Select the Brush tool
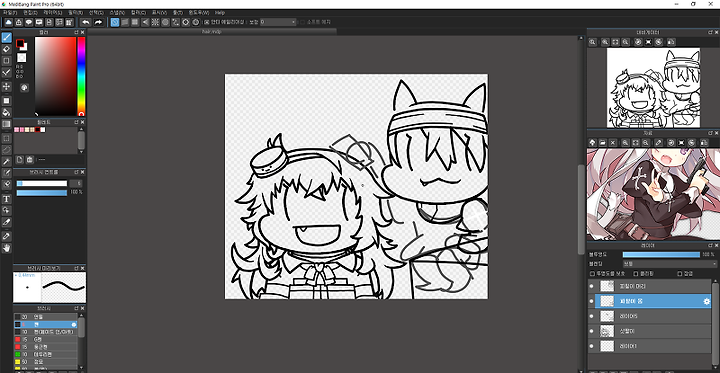The image size is (720, 373). click(6, 37)
